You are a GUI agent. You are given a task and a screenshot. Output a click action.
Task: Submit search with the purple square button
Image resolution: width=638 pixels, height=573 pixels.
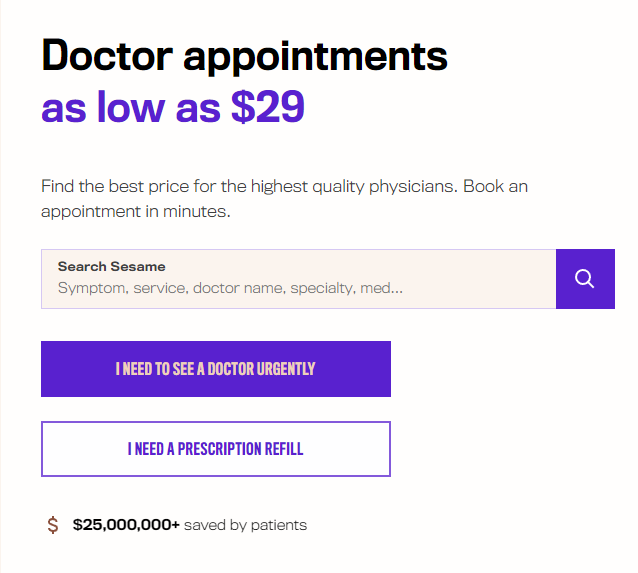[x=585, y=279]
